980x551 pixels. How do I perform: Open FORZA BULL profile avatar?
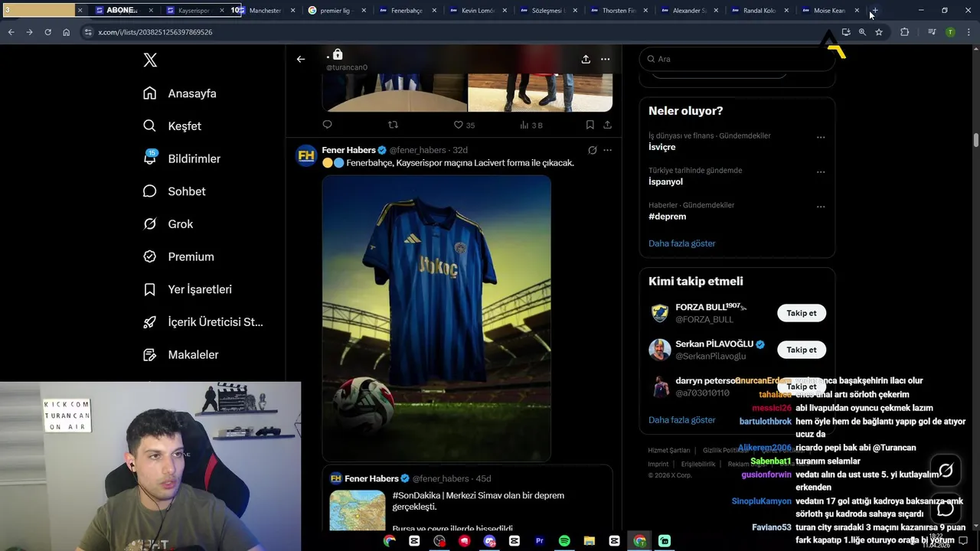(660, 313)
